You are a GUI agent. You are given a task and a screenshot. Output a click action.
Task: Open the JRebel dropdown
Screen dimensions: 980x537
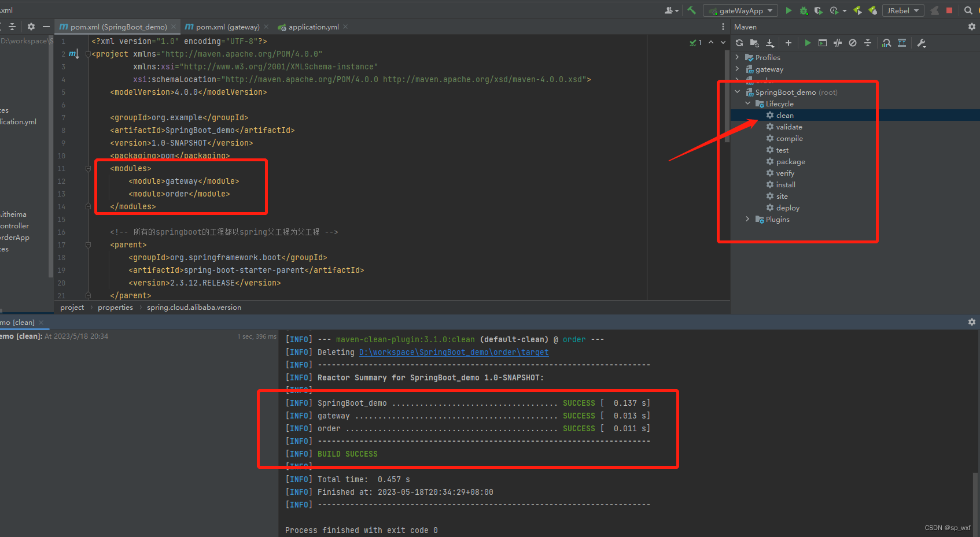[902, 10]
